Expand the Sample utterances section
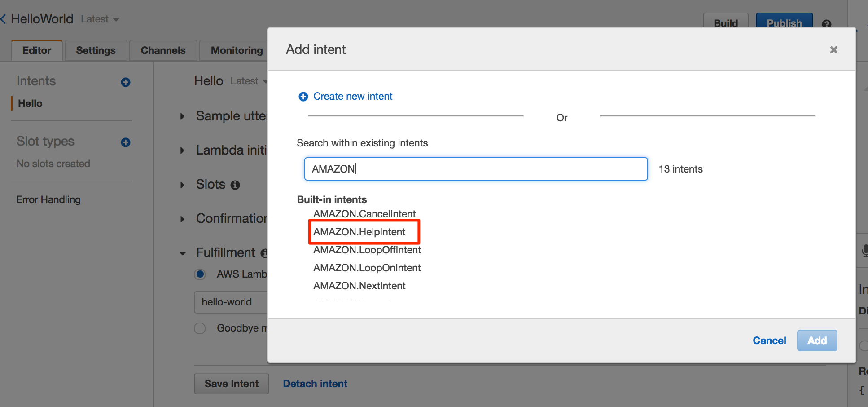This screenshot has width=868, height=407. (182, 116)
